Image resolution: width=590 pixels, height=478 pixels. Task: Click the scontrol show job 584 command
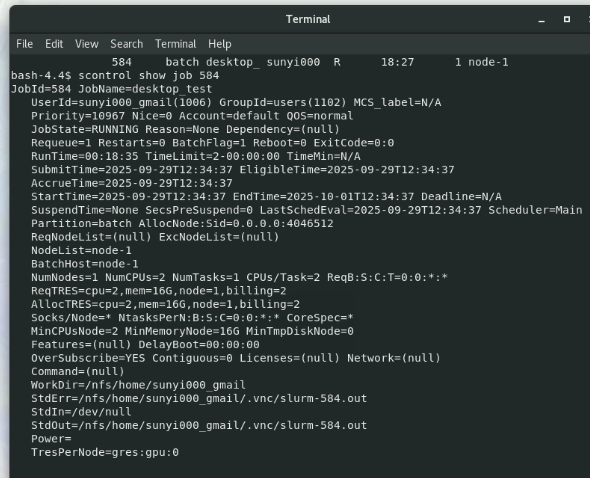point(149,76)
